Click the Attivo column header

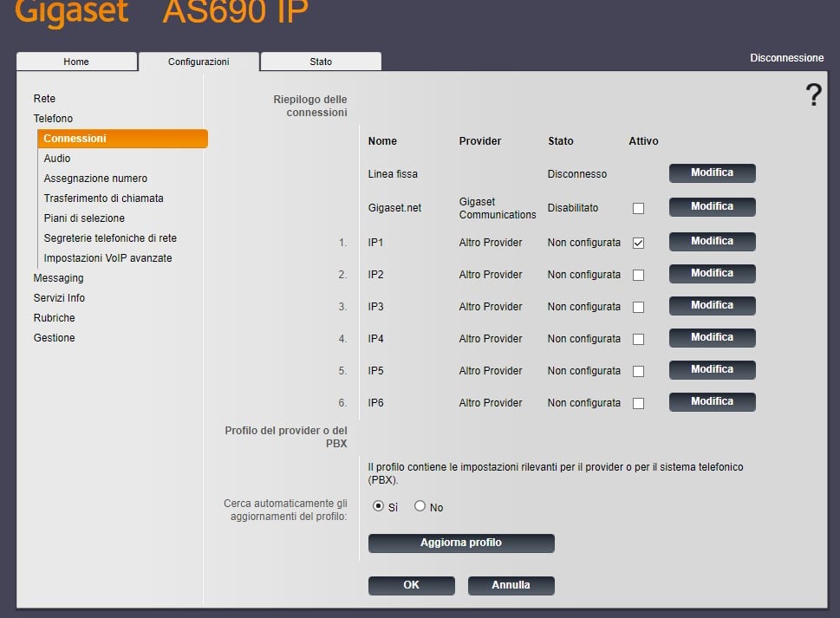[643, 140]
